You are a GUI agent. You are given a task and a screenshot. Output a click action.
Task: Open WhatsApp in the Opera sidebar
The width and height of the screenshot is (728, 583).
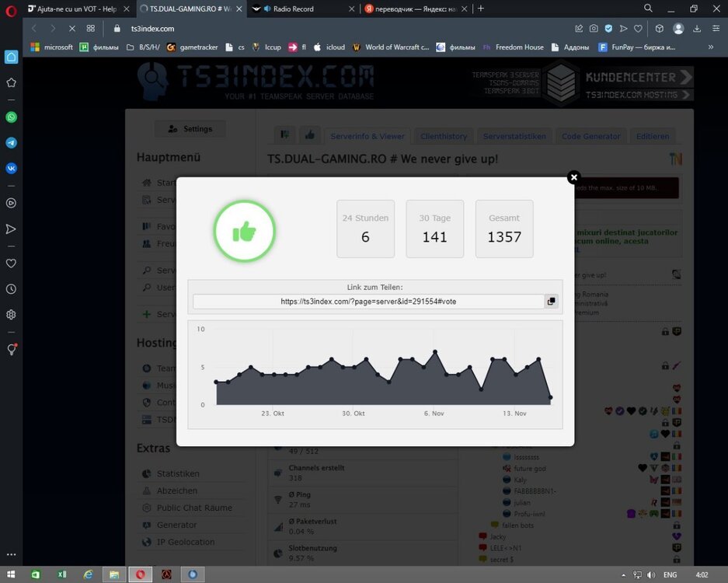(x=12, y=117)
